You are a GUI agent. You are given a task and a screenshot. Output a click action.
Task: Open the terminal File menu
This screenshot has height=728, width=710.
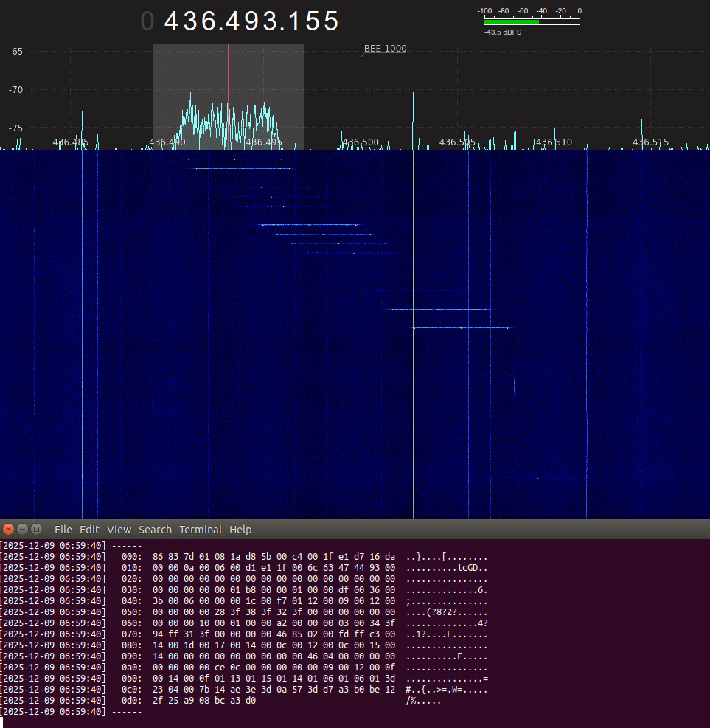63,530
